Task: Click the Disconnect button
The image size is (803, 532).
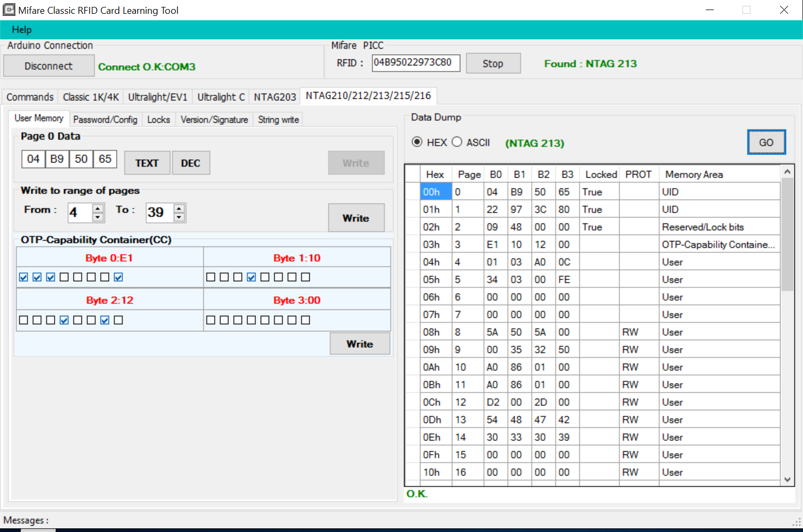Action: (x=49, y=66)
